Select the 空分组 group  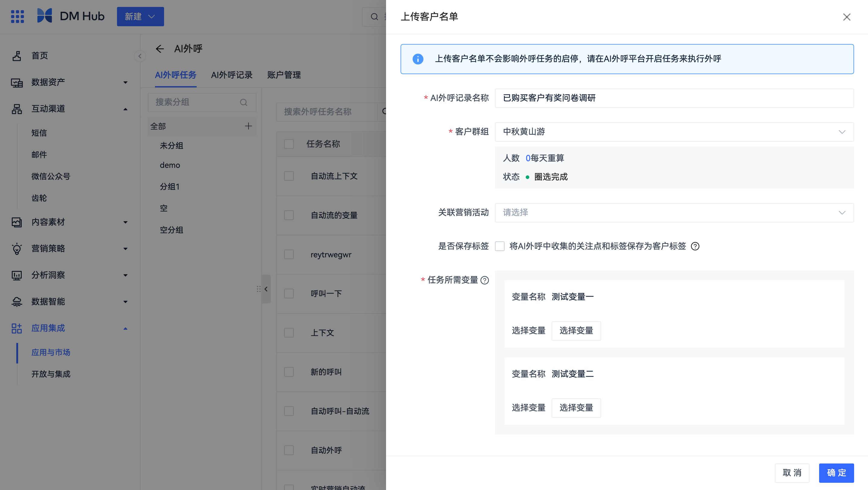[172, 230]
